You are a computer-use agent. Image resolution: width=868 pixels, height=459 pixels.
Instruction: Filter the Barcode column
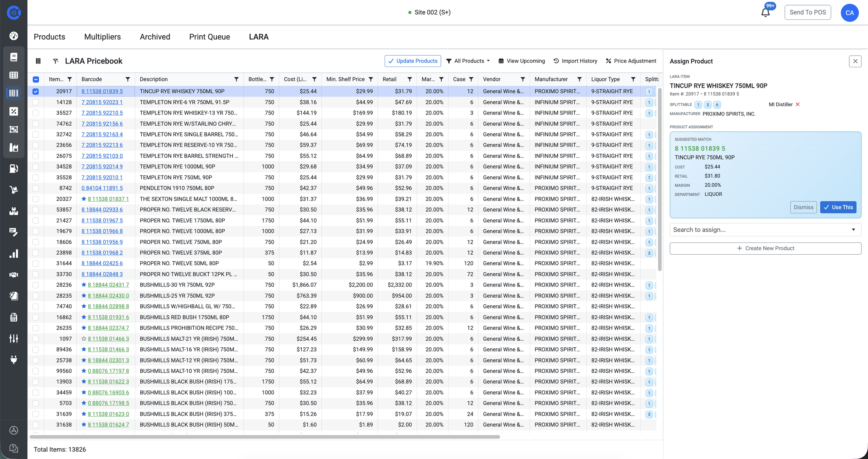[128, 79]
